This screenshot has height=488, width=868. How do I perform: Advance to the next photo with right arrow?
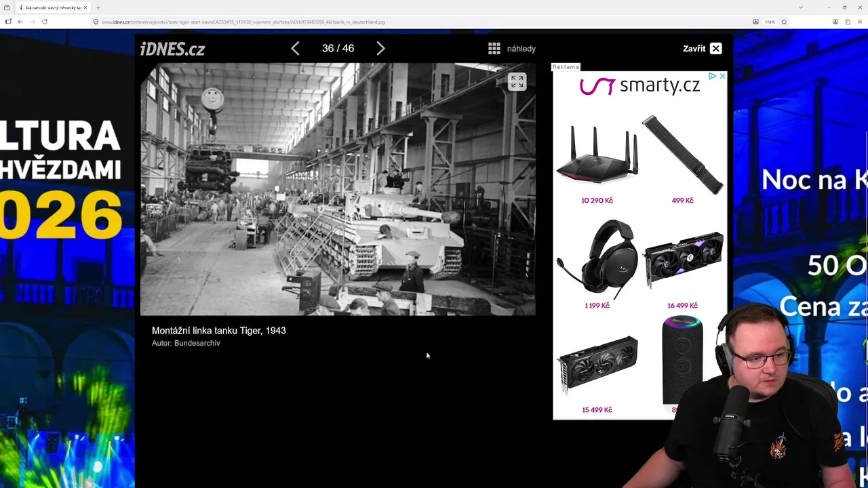point(380,48)
